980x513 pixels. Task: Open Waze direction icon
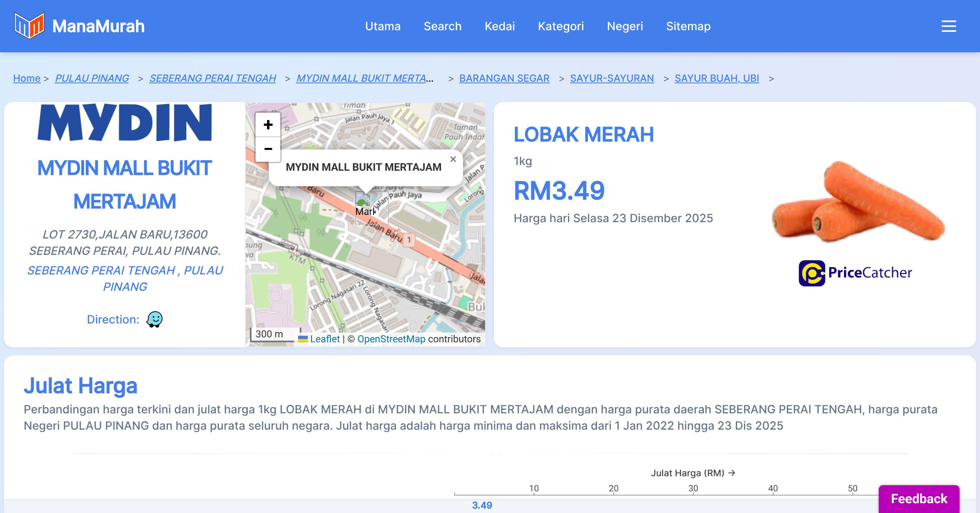154,319
